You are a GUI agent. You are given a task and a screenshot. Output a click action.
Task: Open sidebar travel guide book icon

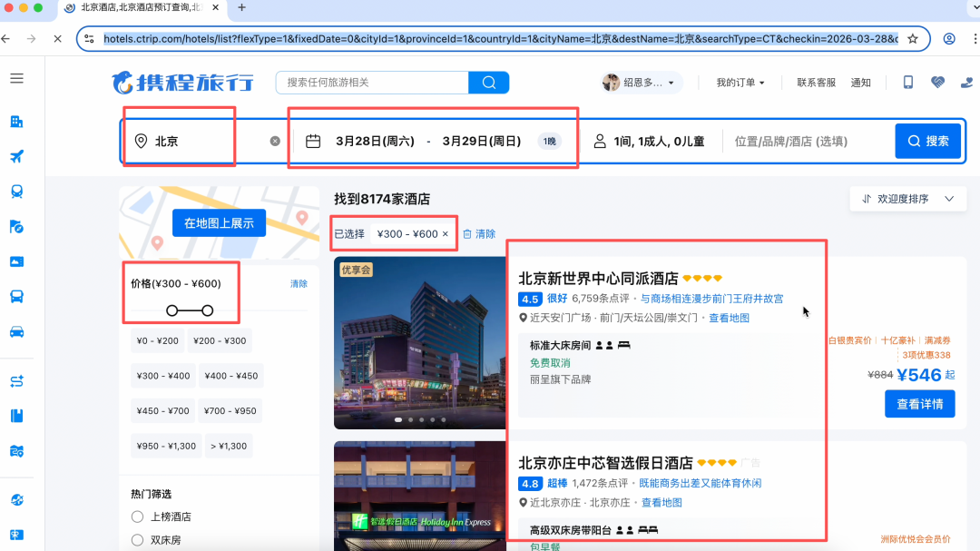coord(17,416)
